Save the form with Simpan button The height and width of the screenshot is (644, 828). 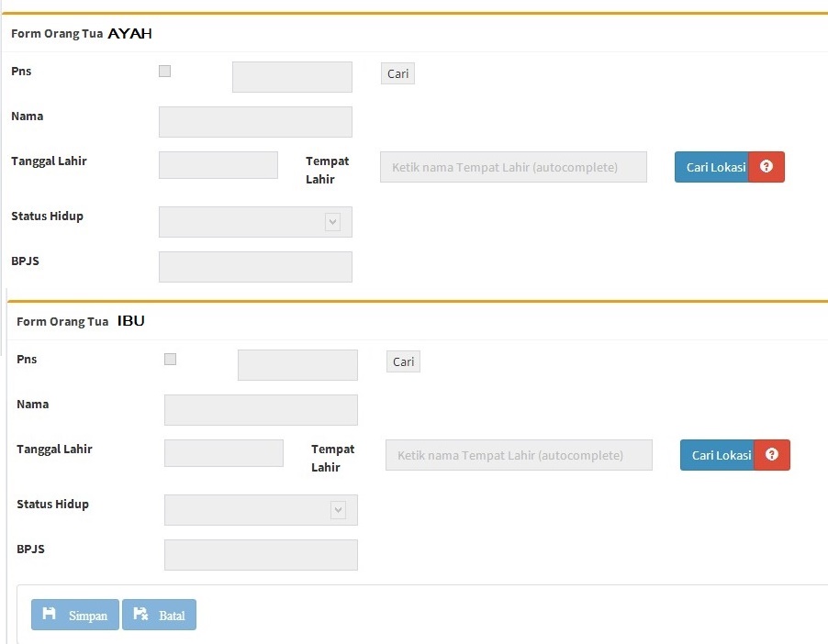coord(75,615)
